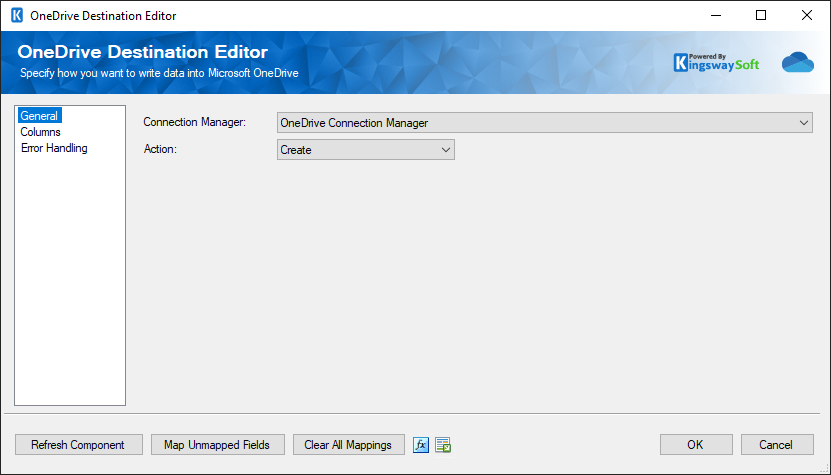Click the Cancel button
The height and width of the screenshot is (475, 831).
point(776,445)
